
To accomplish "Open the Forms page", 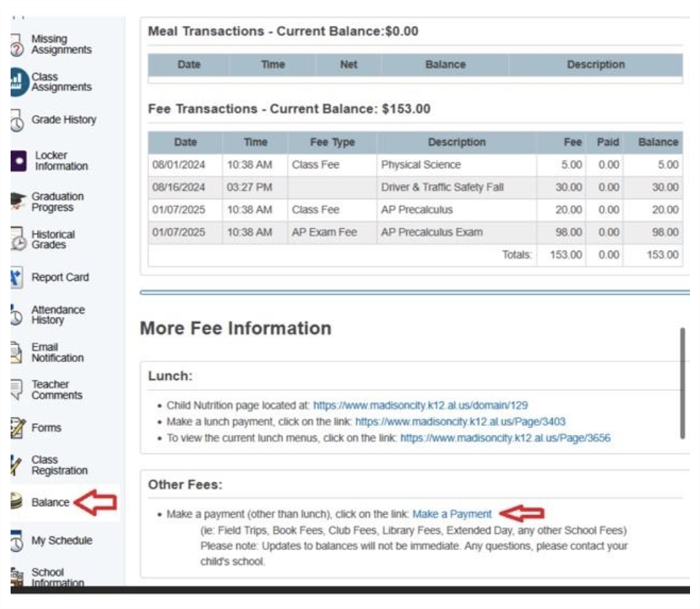I will [46, 427].
